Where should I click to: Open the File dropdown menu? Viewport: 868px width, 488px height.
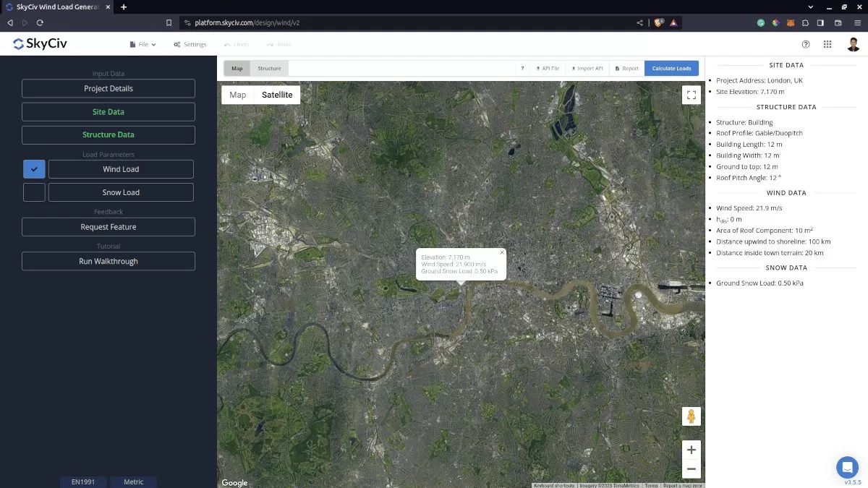142,45
